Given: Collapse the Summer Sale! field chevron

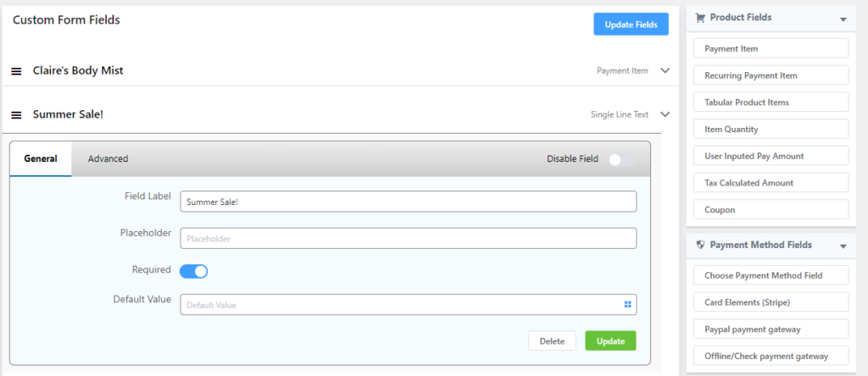Looking at the screenshot, I should tap(665, 114).
